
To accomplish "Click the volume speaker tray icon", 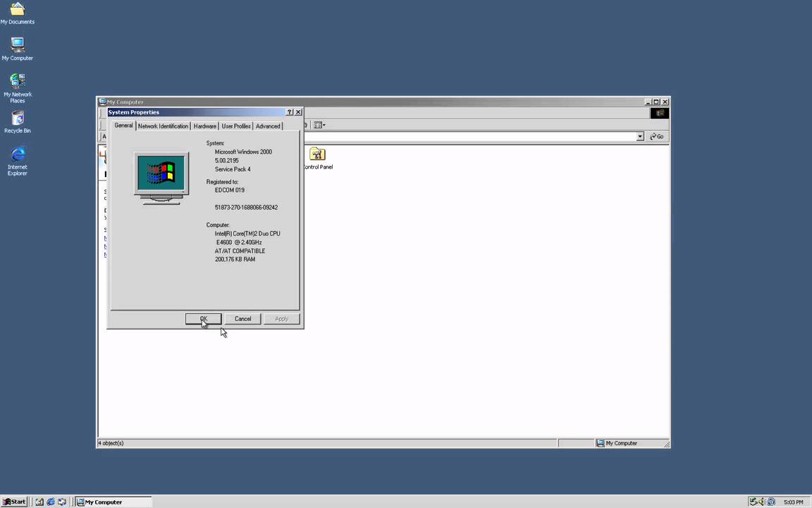I will (762, 502).
